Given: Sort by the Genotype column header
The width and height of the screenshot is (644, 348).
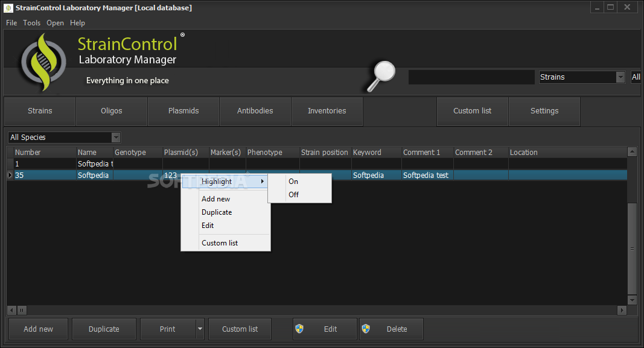Looking at the screenshot, I should coord(138,152).
